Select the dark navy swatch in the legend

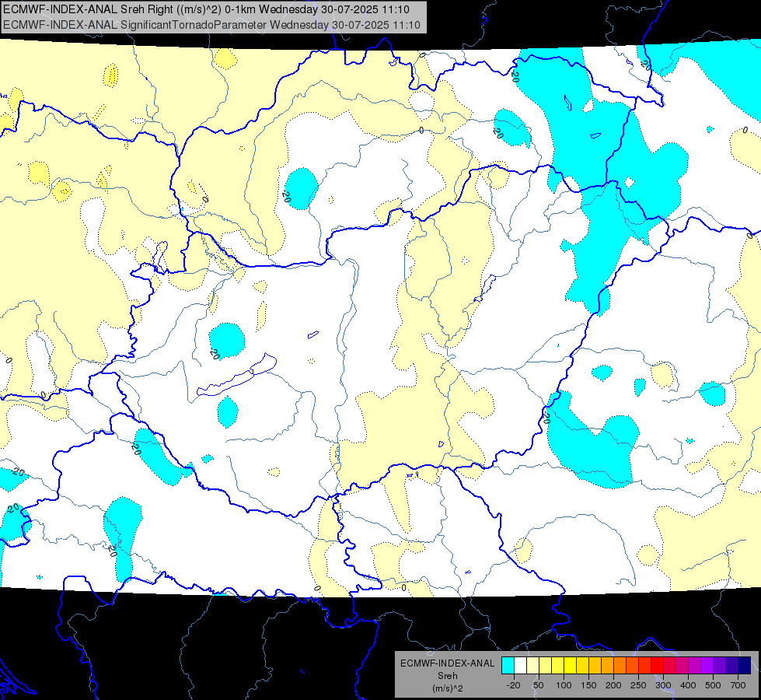(x=745, y=666)
